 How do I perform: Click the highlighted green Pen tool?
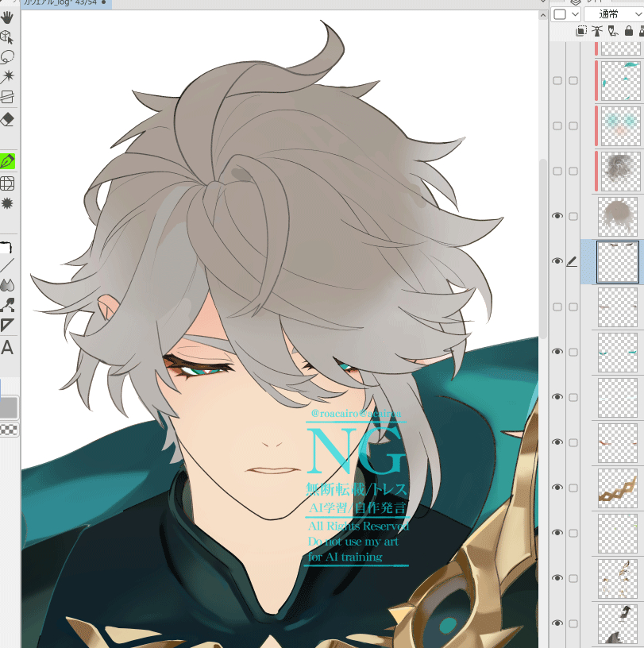8,161
